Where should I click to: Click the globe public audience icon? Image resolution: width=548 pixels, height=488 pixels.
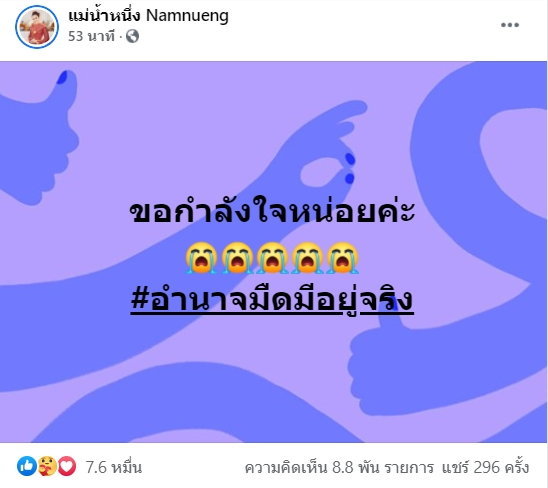click(x=132, y=36)
